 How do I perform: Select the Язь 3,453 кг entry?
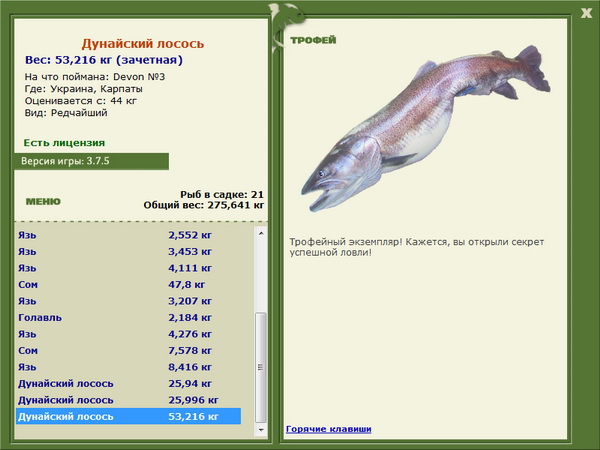coord(129,252)
